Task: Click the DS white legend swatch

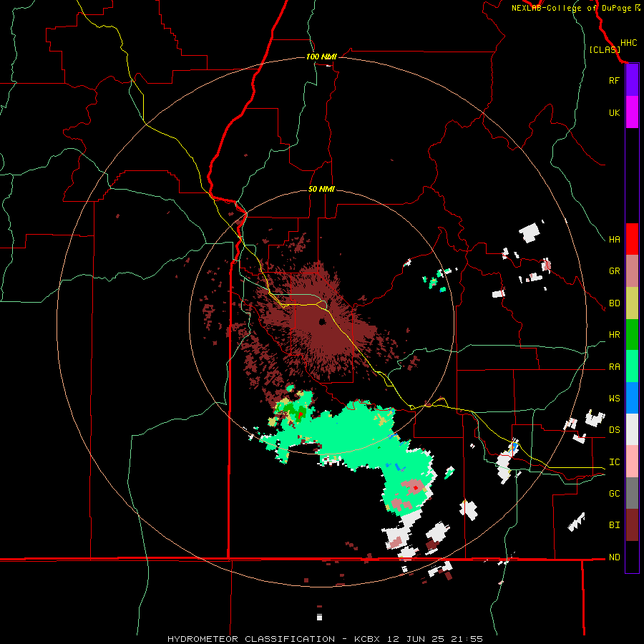Action: pyautogui.click(x=632, y=429)
